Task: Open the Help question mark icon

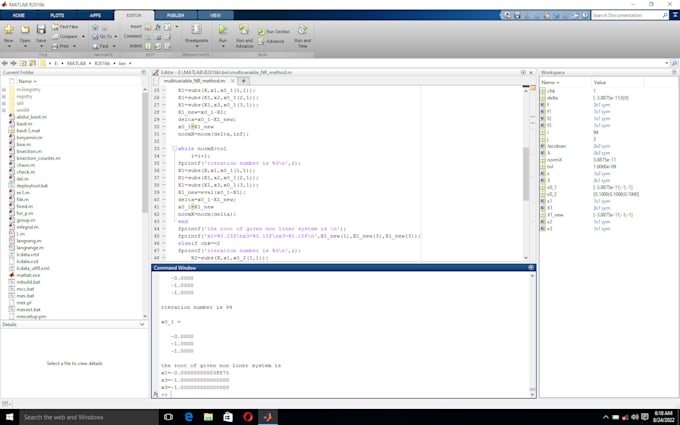Action: click(x=585, y=15)
